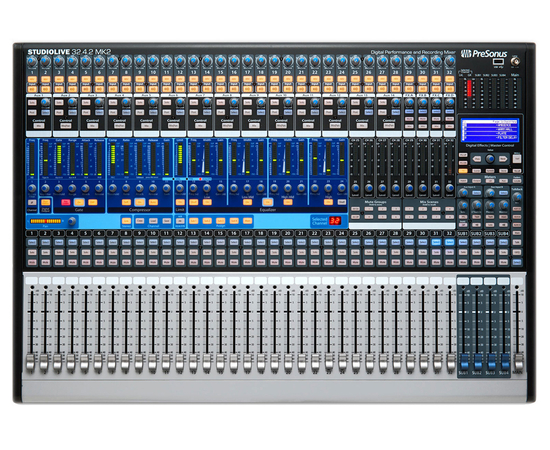Click the Prev arrow button
Viewport: 550px width, 450px height.
coord(477,159)
